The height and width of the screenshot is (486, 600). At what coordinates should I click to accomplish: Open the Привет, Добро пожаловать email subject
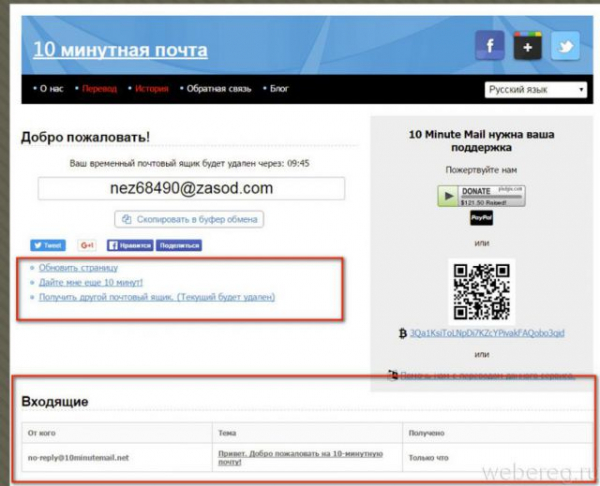(300, 458)
